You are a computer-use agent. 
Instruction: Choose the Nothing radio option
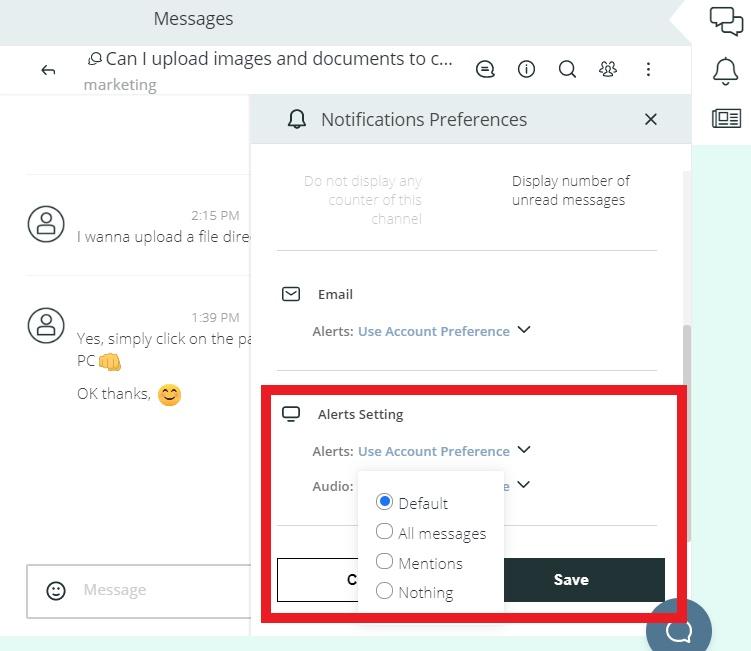coord(385,591)
